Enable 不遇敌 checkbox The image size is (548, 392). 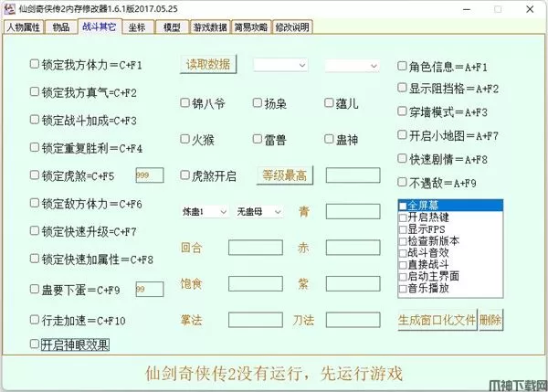point(402,182)
